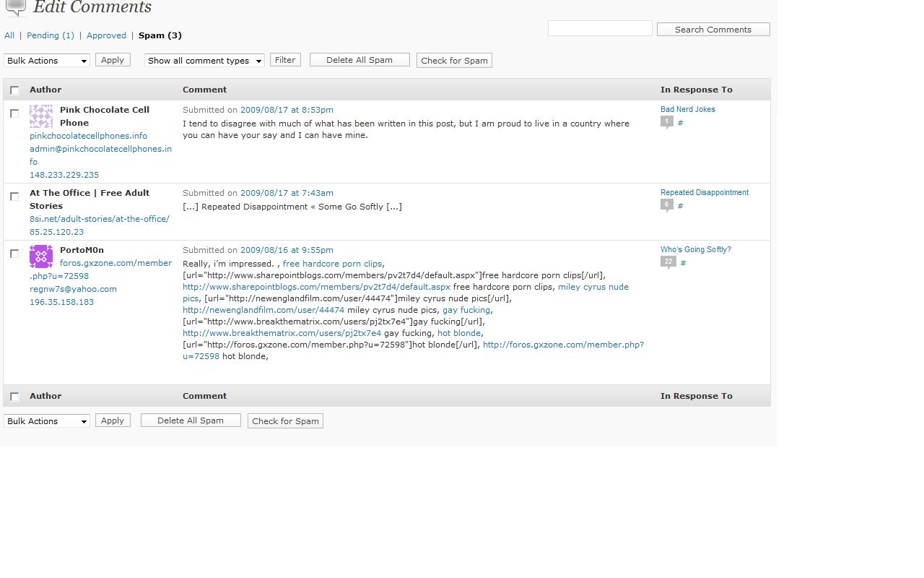
Task: Open the Bad Nerd Jokes post link
Action: pos(687,110)
